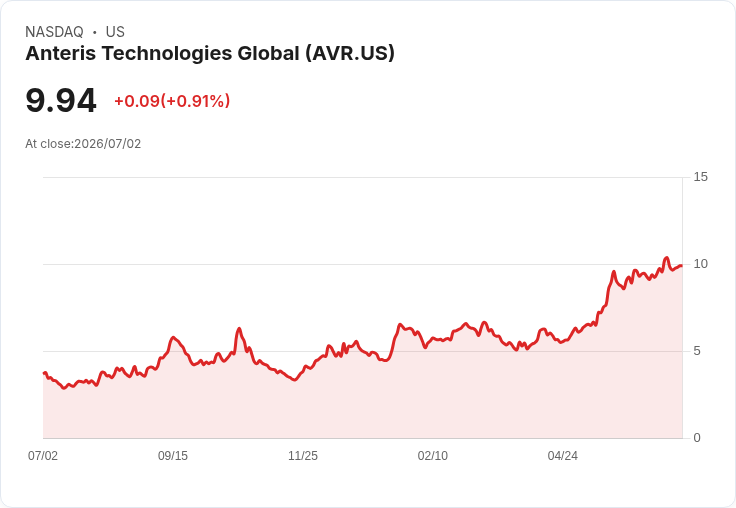Select the 04/24 date on x-axis
The width and height of the screenshot is (736, 508).
pyautogui.click(x=563, y=456)
